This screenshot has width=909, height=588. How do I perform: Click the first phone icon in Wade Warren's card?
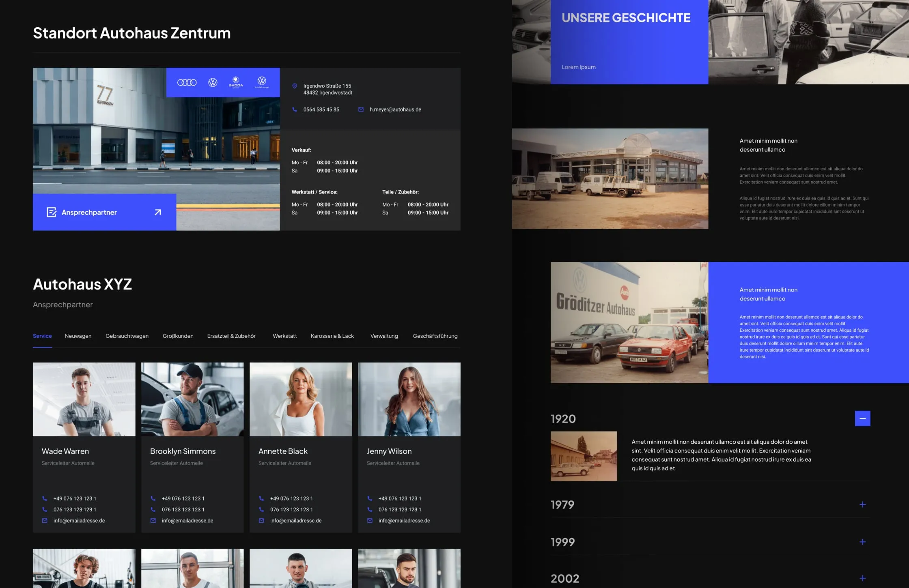(45, 498)
